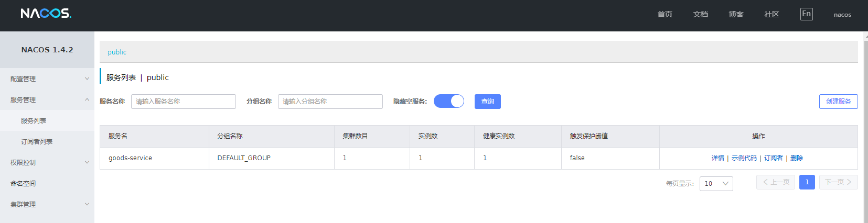
Task: Click the 服务名 column header
Action: (x=154, y=136)
